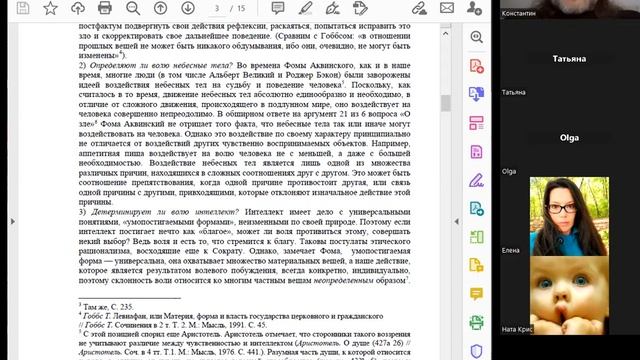640x360 pixels.
Task: Open the search tool in right panel
Action: [476, 37]
